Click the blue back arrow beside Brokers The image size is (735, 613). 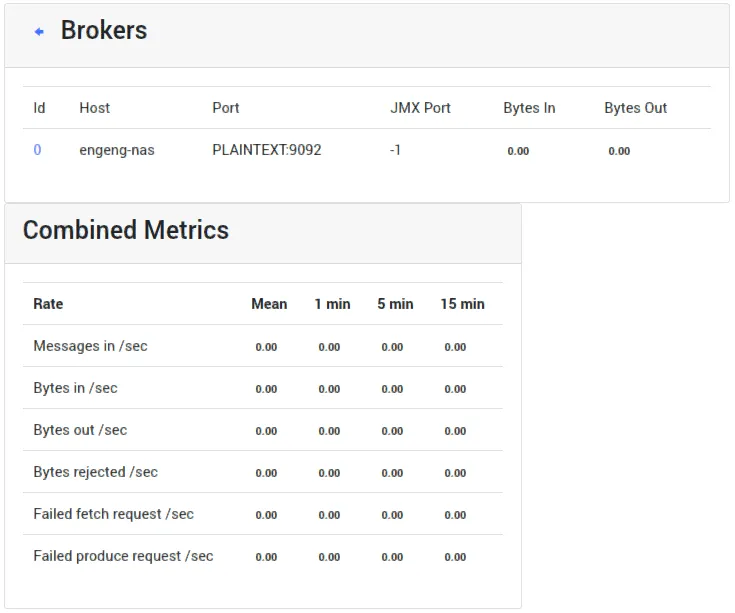(39, 32)
